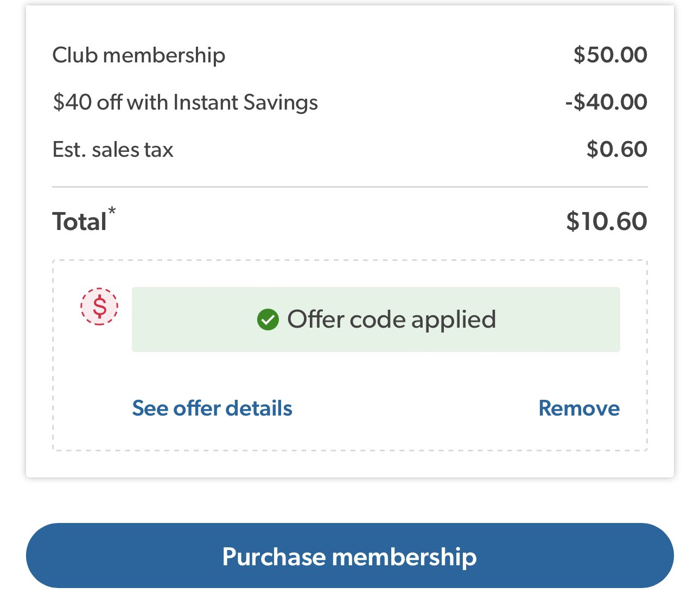This screenshot has height=600, width=700.
Task: Select the $0.60 tax amount
Action: tap(617, 149)
